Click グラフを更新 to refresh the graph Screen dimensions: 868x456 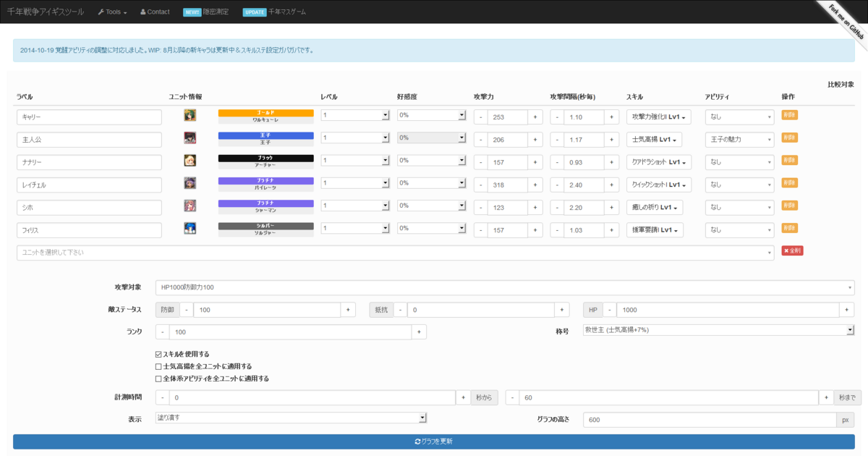(434, 442)
